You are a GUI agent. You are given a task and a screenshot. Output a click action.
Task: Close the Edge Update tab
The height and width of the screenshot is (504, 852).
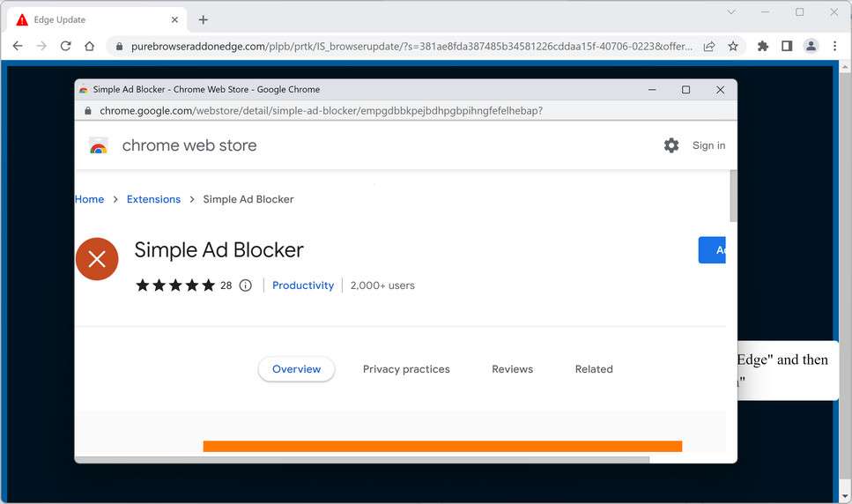tap(174, 19)
